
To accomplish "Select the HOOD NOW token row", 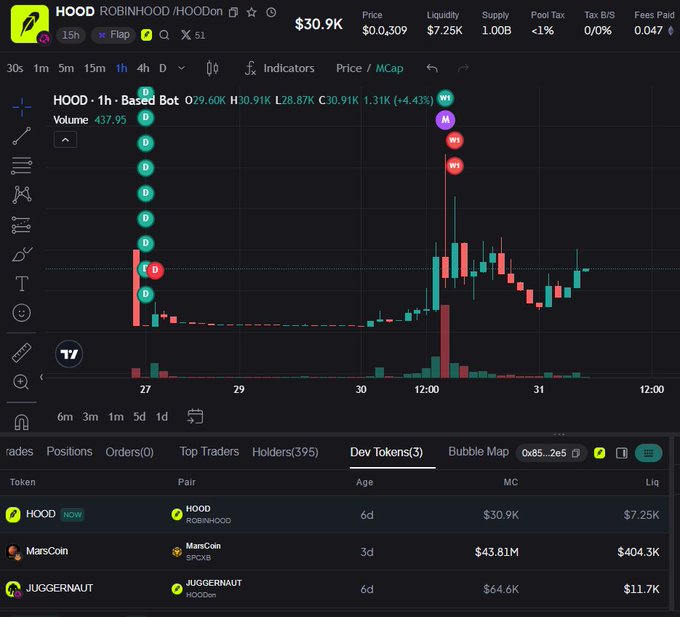I will (334, 515).
